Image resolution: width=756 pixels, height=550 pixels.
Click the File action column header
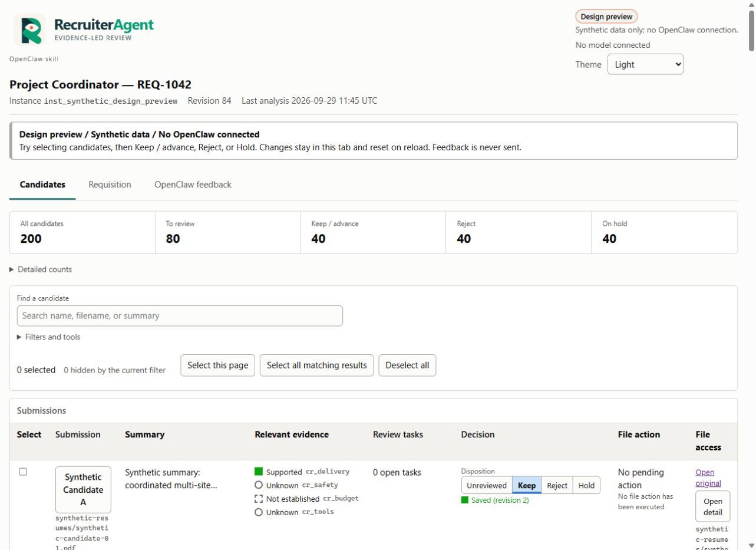(639, 434)
